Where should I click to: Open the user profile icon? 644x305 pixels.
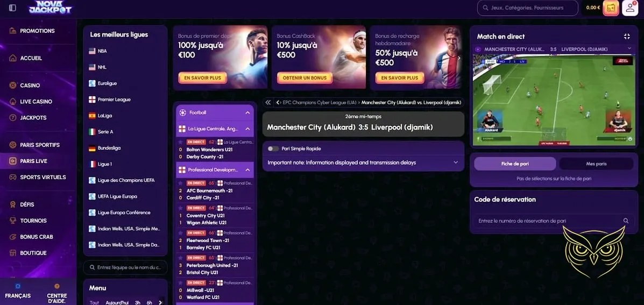[630, 8]
